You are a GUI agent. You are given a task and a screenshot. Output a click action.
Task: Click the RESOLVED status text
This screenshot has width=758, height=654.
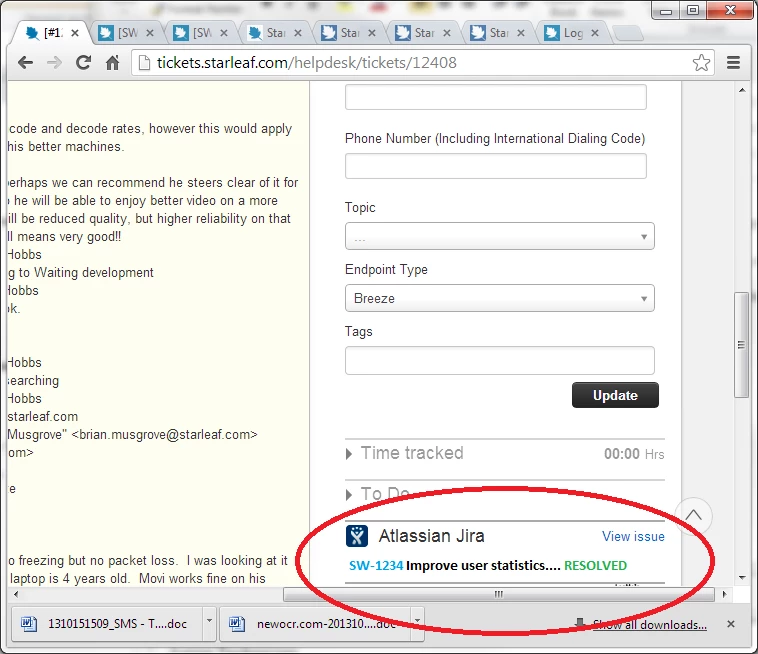click(x=596, y=565)
